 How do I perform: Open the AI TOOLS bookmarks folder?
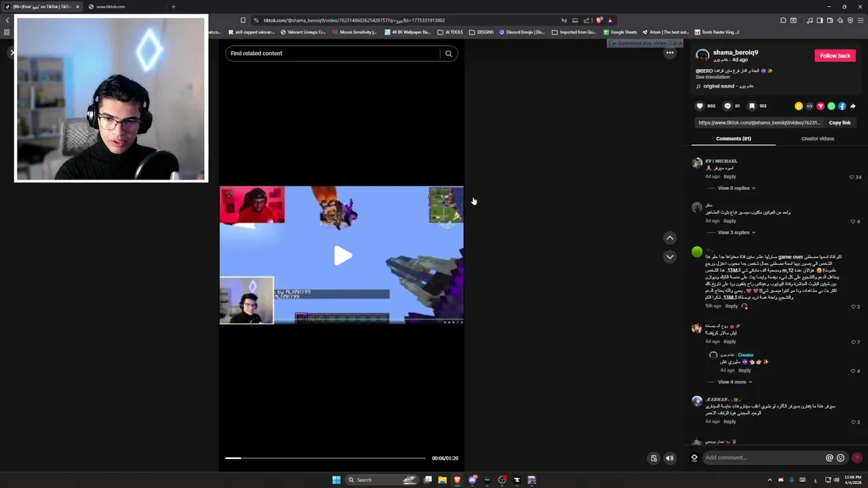point(450,32)
